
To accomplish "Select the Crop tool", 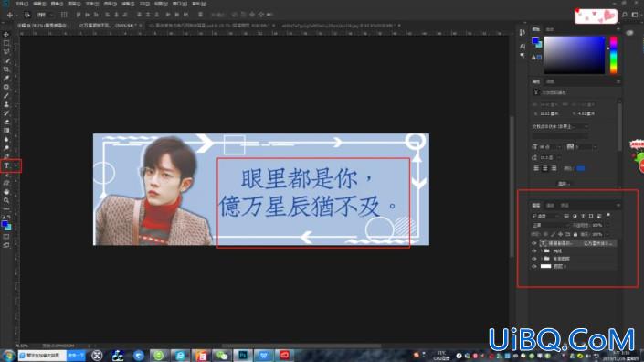I will tap(6, 69).
